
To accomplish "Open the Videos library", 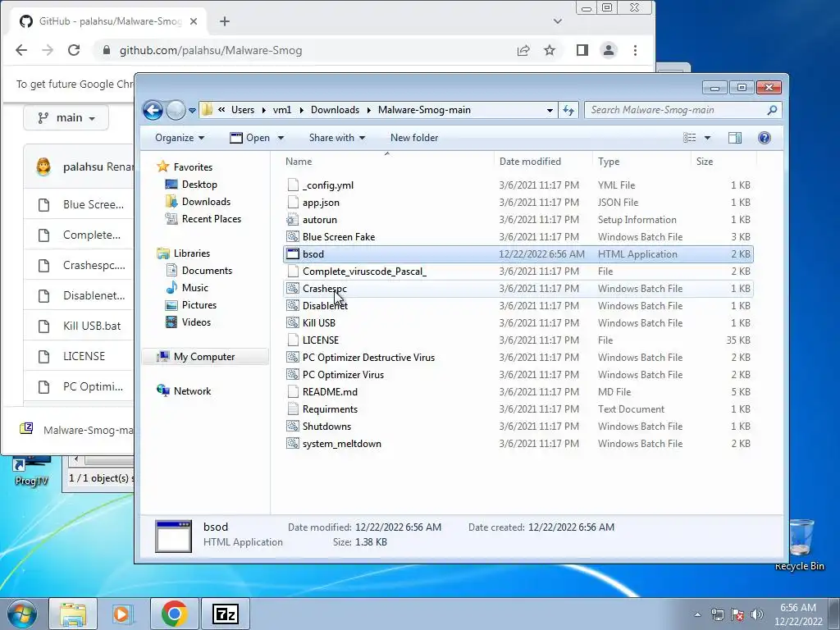I will (196, 322).
